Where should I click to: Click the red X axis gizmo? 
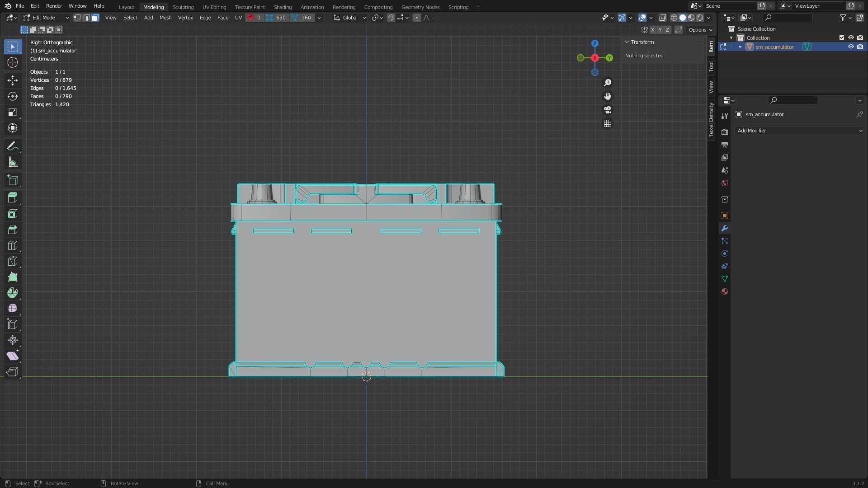(x=595, y=58)
